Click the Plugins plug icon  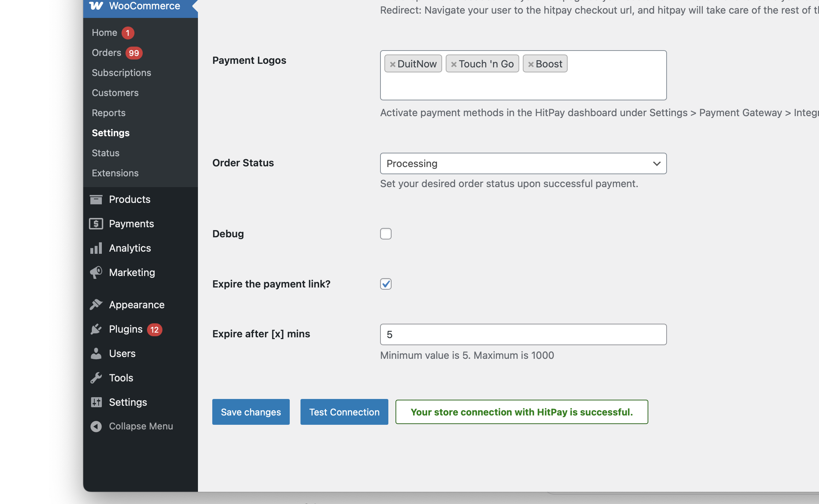[96, 329]
